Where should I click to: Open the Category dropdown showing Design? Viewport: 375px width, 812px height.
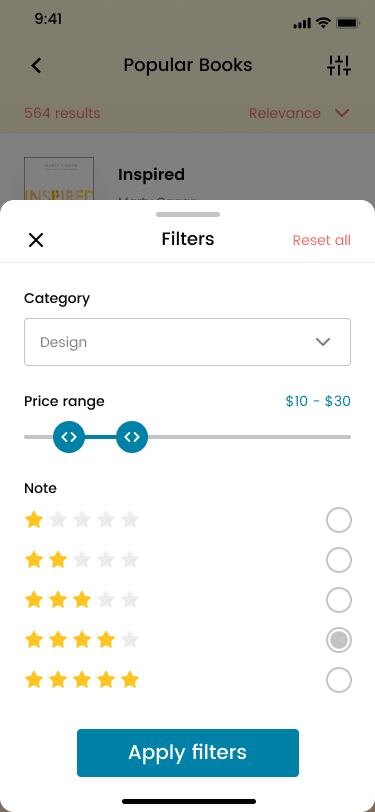[x=188, y=342]
